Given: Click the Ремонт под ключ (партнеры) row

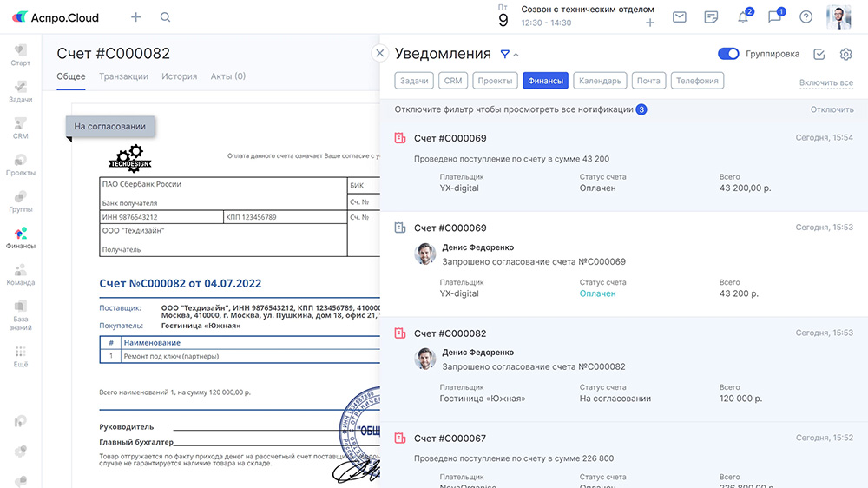Looking at the screenshot, I should (x=240, y=356).
